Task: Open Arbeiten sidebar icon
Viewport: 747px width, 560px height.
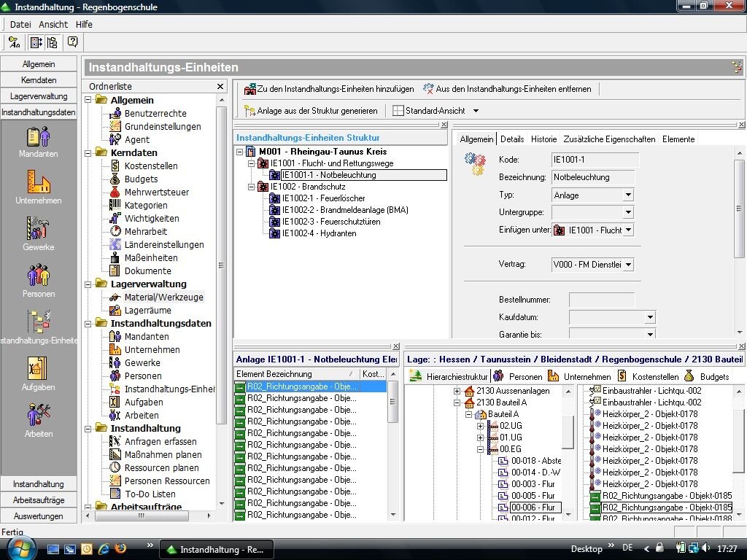Action: click(x=38, y=421)
